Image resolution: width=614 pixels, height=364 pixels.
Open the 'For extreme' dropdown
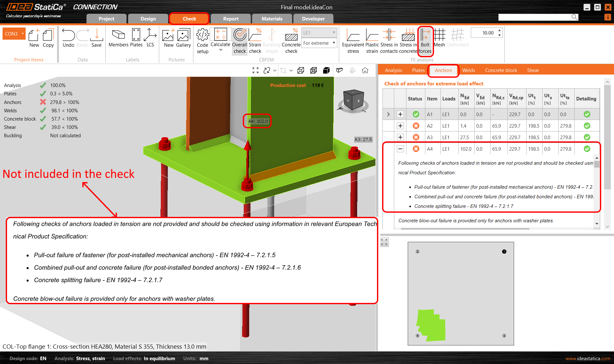[x=319, y=43]
